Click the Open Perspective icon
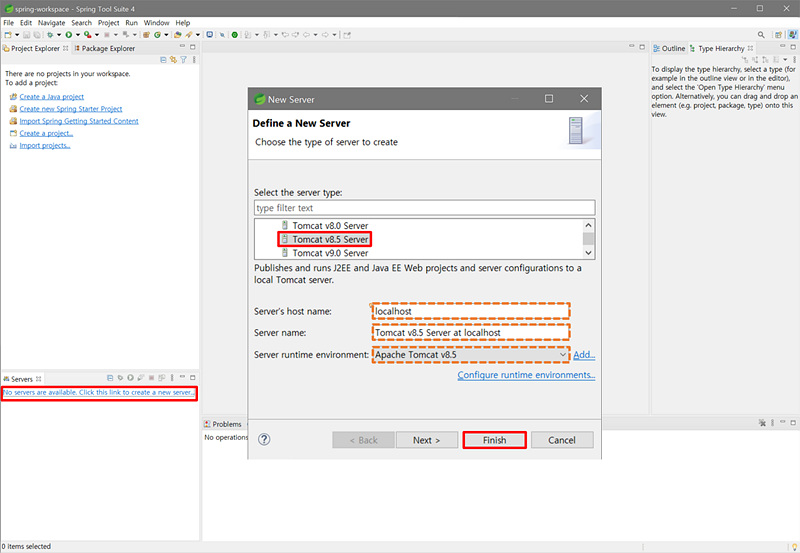The image size is (800, 553). 778,35
